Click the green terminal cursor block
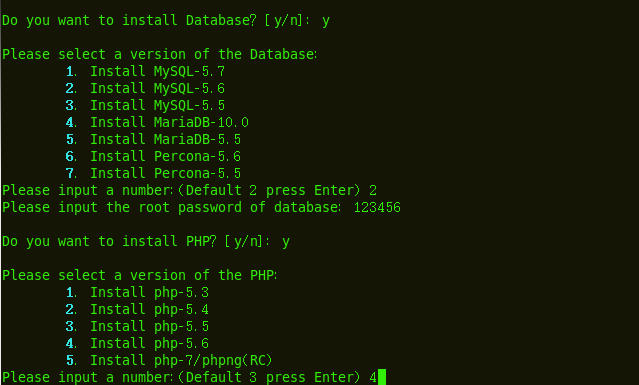 [x=382, y=377]
